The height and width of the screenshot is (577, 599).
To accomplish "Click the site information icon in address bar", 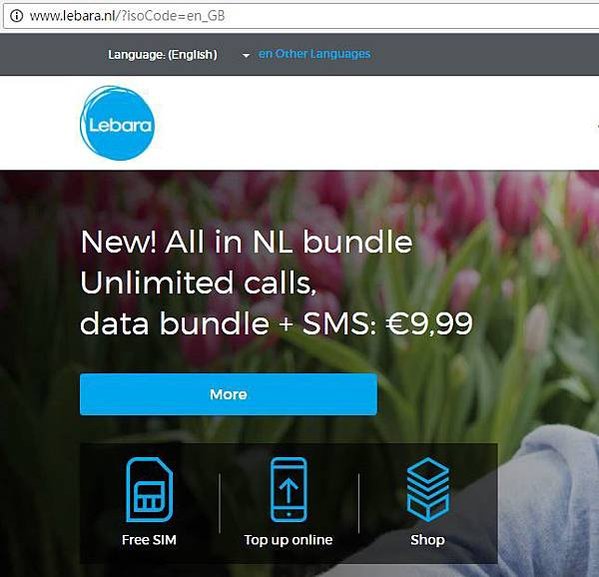I will click(16, 16).
